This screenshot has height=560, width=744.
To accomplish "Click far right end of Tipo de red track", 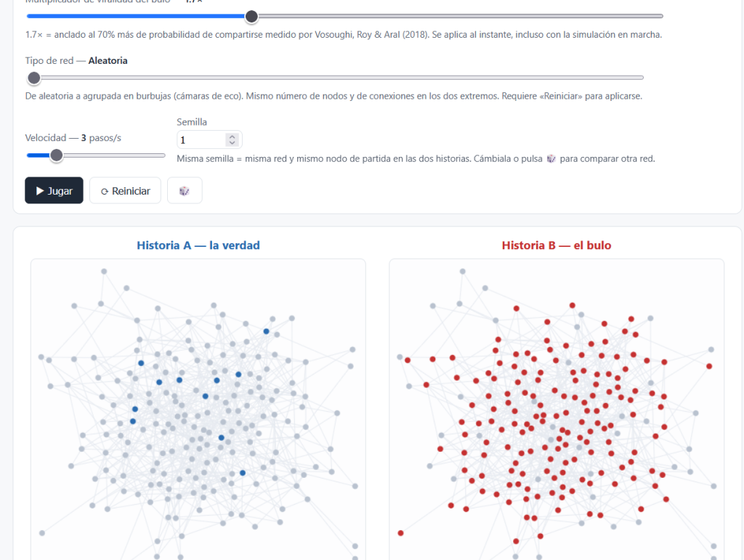I will coord(641,78).
